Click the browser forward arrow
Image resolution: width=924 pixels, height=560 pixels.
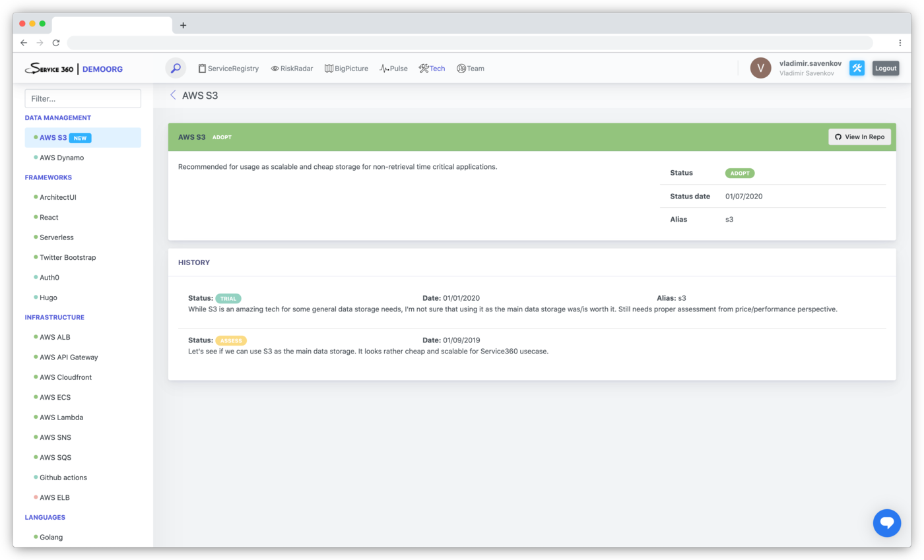point(40,42)
